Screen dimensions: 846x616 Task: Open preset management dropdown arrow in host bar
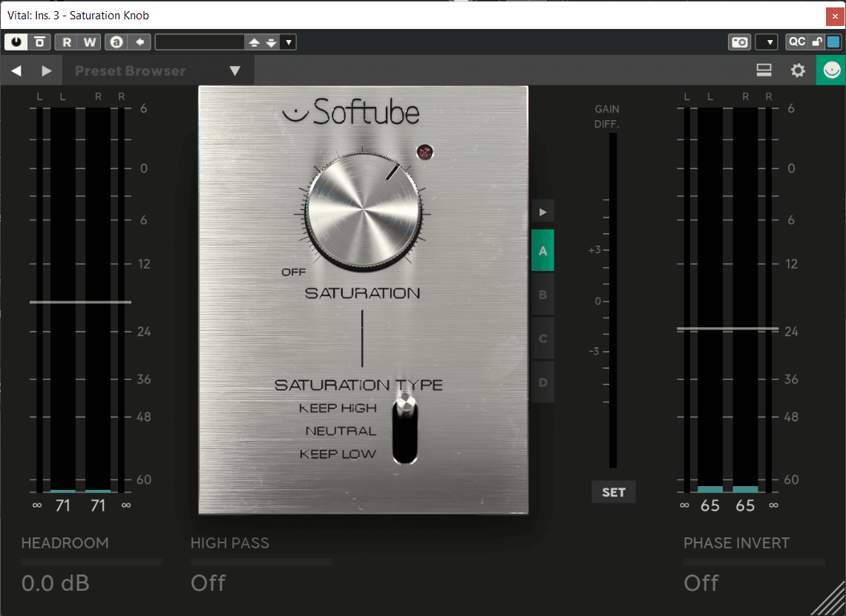pyautogui.click(x=289, y=42)
